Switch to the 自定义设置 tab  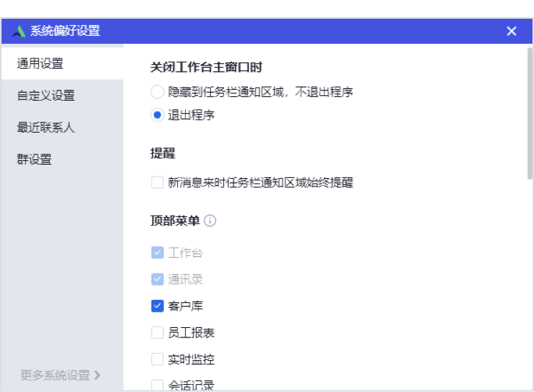click(62, 95)
